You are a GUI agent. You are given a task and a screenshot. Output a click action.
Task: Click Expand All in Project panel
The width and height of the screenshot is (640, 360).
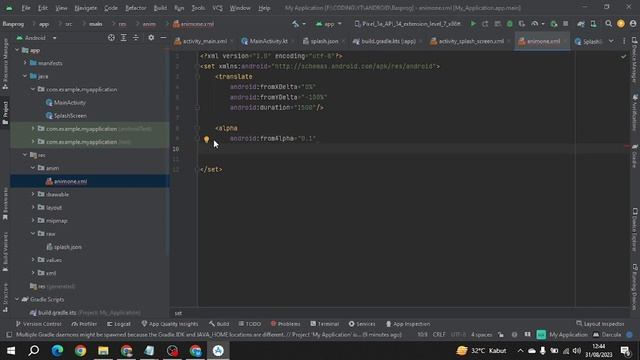(123, 38)
